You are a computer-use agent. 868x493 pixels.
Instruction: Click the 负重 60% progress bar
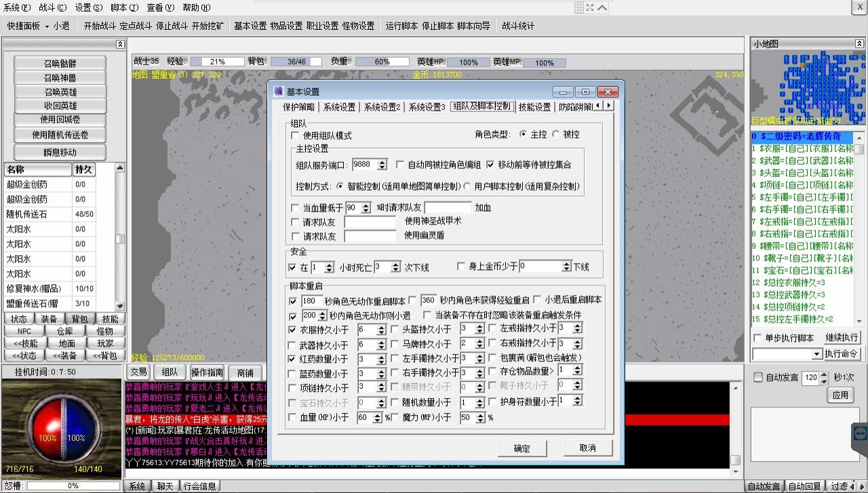click(x=382, y=62)
